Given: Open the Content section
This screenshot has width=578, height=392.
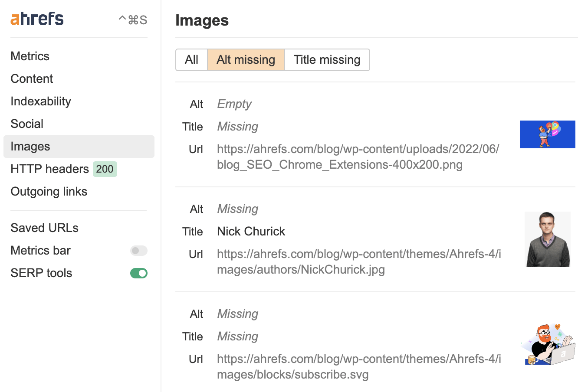Looking at the screenshot, I should click(32, 79).
